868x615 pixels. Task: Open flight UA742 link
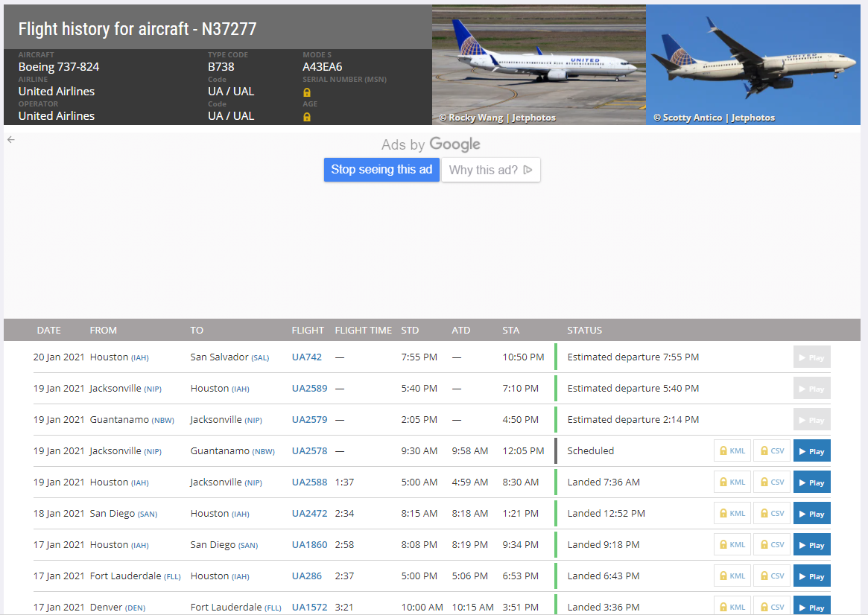tap(307, 357)
